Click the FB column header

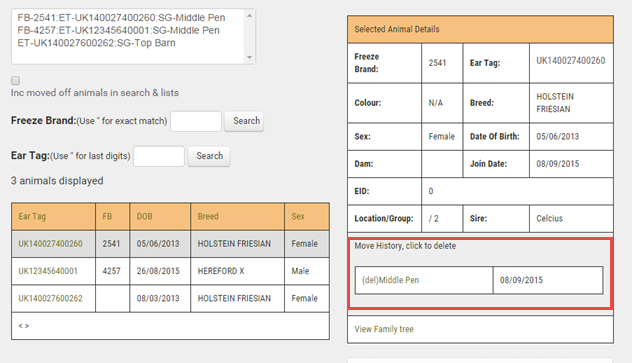pos(107,216)
